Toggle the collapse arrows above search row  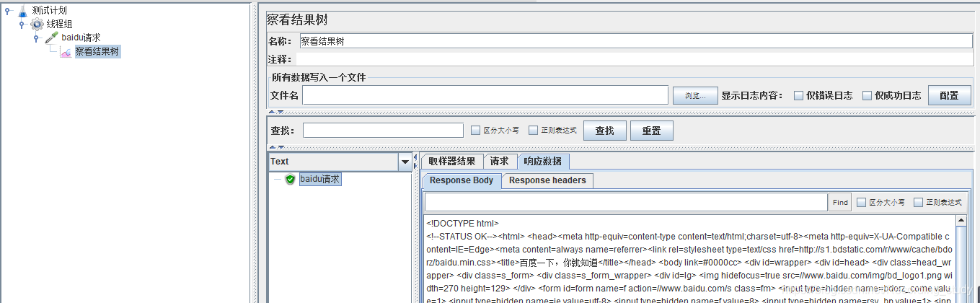276,112
